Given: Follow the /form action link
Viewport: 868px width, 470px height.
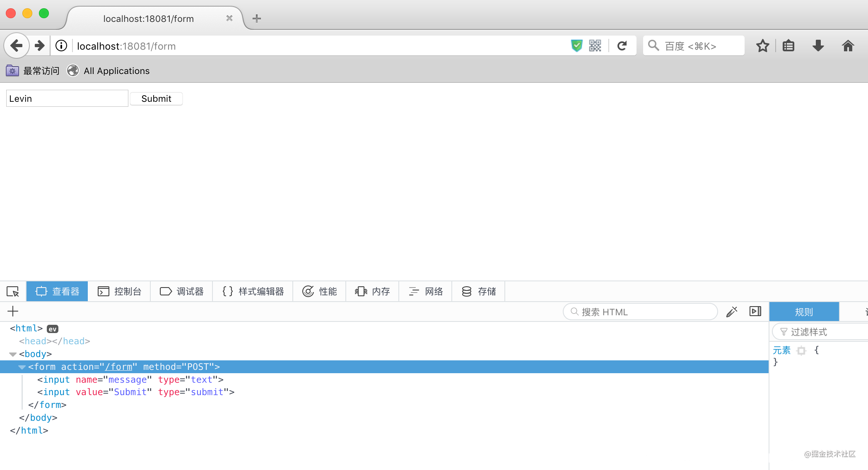Looking at the screenshot, I should [118, 367].
